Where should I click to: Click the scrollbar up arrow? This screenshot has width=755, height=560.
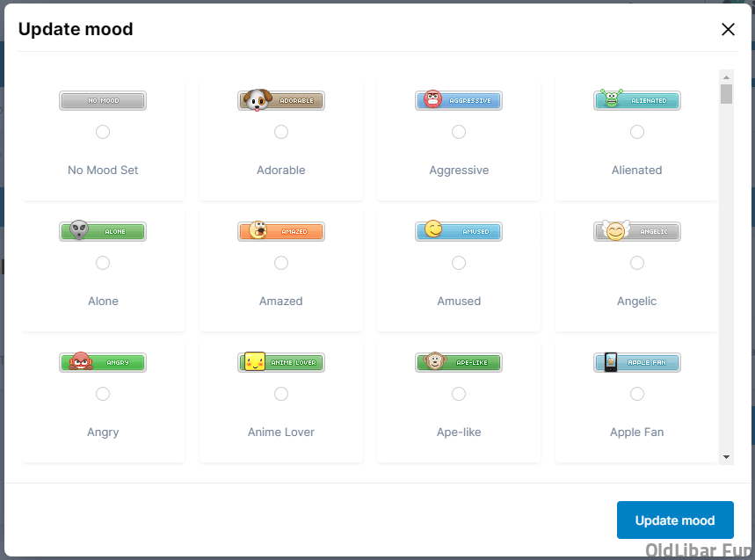pos(726,76)
